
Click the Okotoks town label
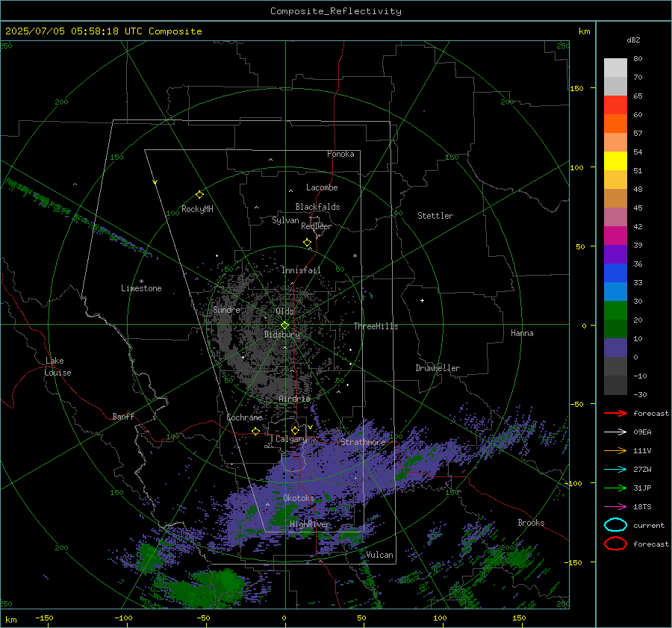pyautogui.click(x=299, y=498)
